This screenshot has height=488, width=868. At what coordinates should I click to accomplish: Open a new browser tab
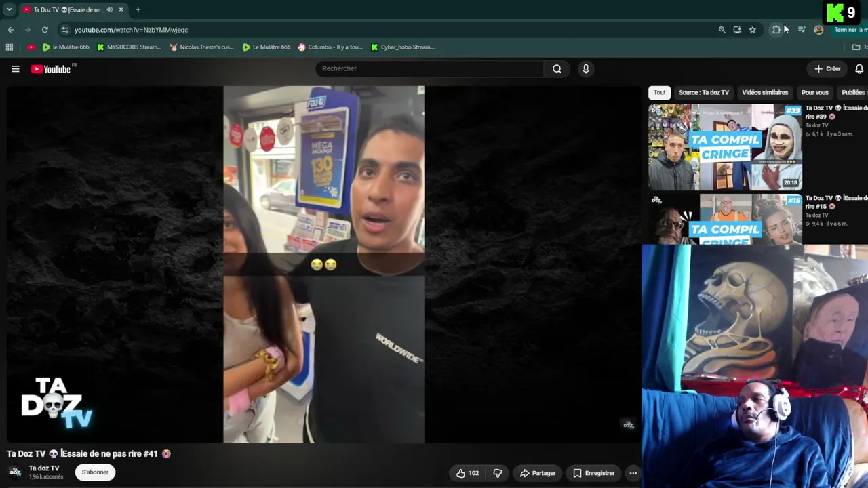[138, 9]
